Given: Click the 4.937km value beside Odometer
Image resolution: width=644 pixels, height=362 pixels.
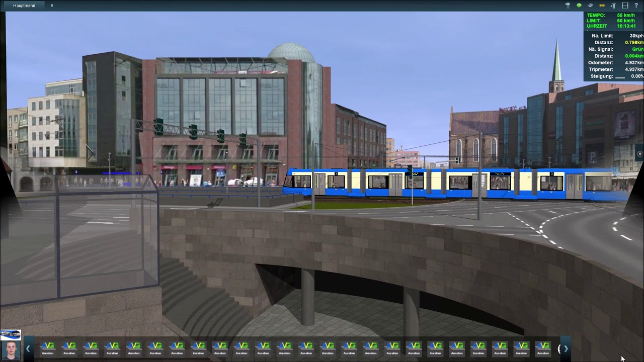Looking at the screenshot, I should [634, 63].
